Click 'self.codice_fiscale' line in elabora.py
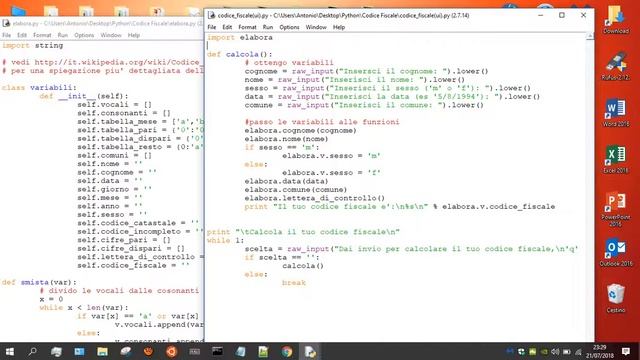This screenshot has height=360, width=640. [133, 266]
